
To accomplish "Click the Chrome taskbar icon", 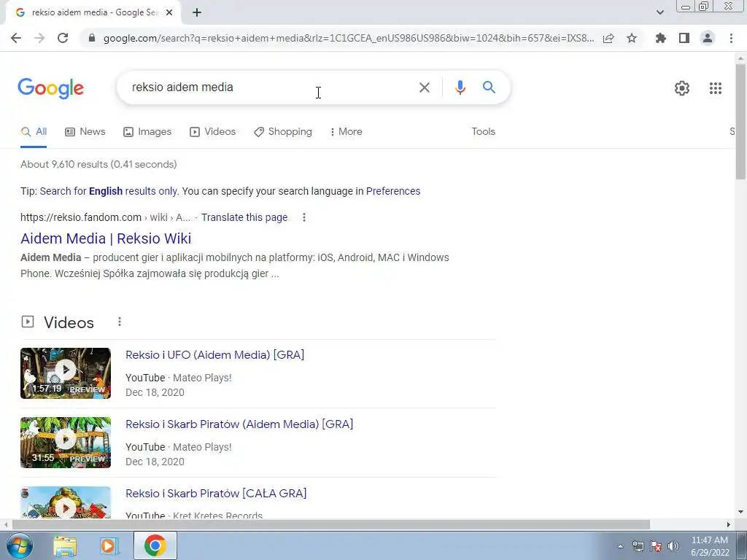I will 155,545.
